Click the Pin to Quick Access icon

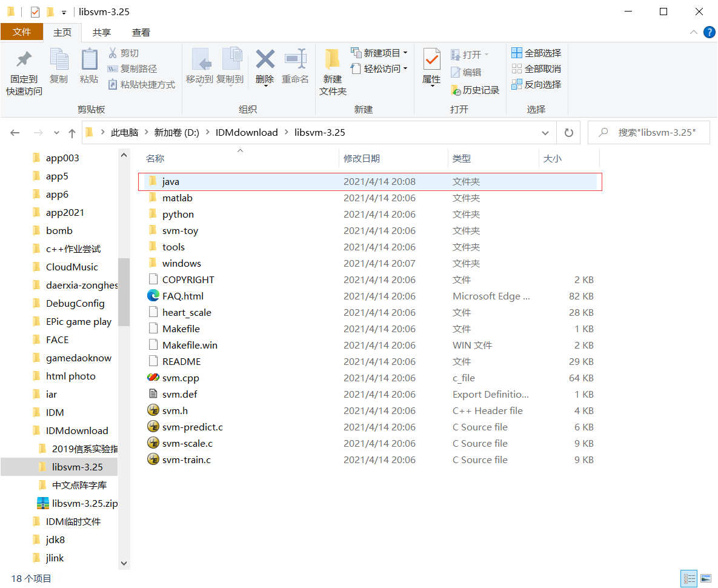click(x=24, y=59)
